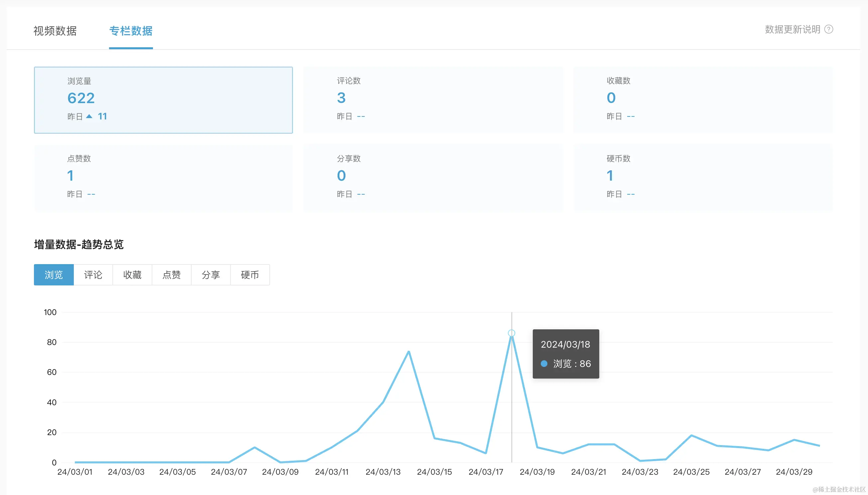Select the 分享数 stat card
The height and width of the screenshot is (495, 868).
coord(433,177)
